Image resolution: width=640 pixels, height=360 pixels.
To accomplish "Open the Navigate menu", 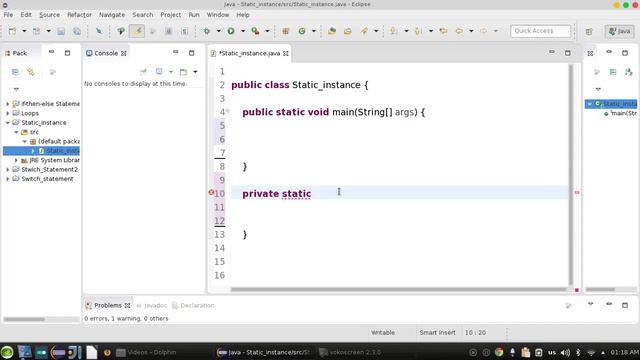I will coord(112,15).
